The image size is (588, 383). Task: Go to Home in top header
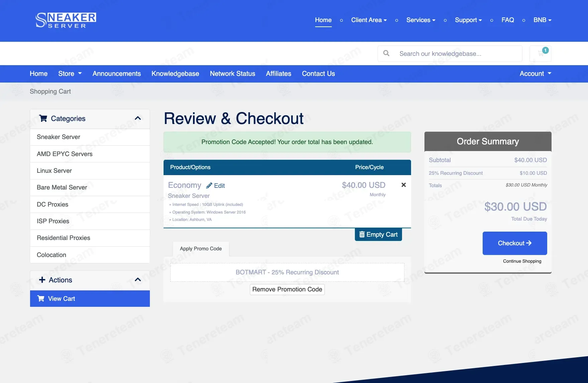[x=323, y=20]
